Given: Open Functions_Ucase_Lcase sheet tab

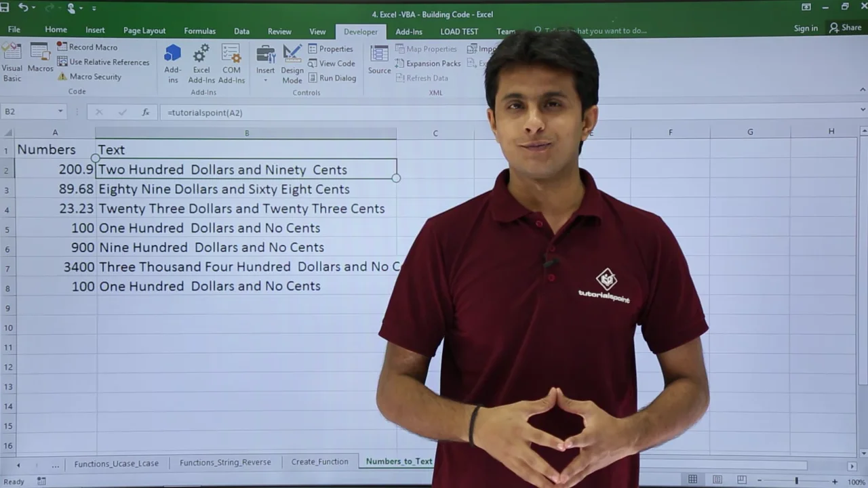Looking at the screenshot, I should tap(117, 463).
